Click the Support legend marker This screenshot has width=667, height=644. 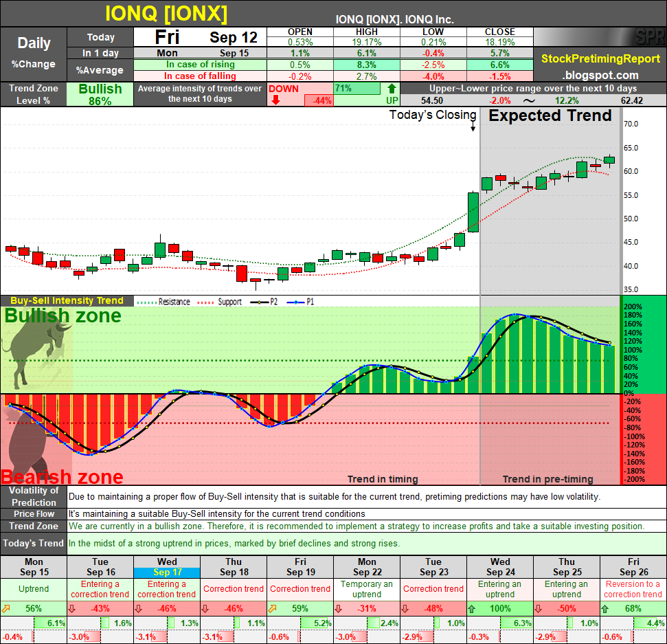(205, 302)
